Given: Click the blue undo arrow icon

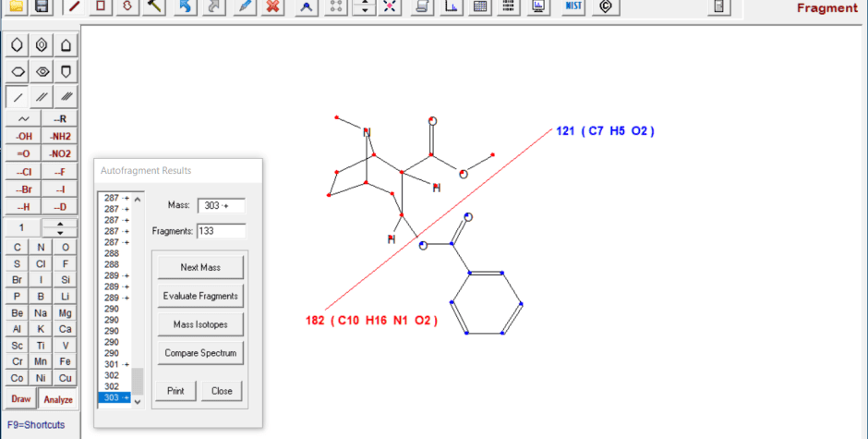Looking at the screenshot, I should [x=186, y=6].
